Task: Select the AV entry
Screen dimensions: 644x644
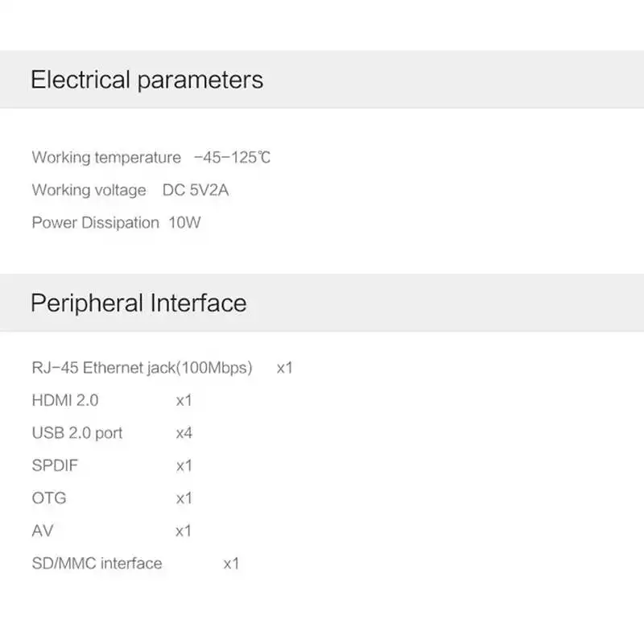Action: click(x=43, y=531)
